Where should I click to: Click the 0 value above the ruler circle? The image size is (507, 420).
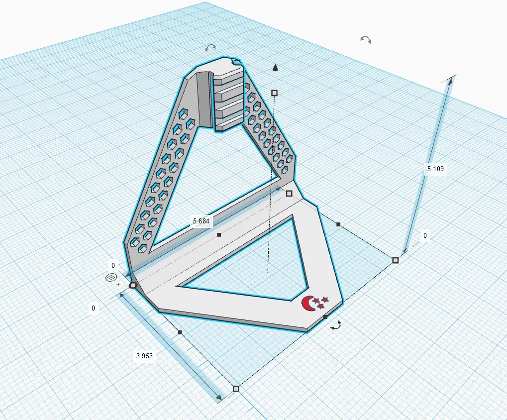[x=113, y=265]
